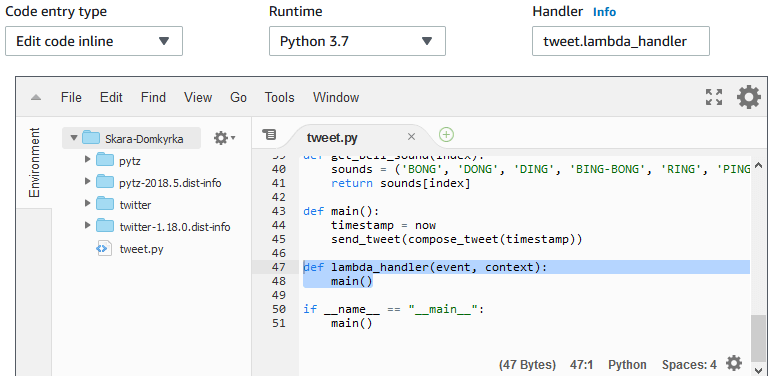Open tweet.py in the file tree
772x376 pixels.
[141, 249]
